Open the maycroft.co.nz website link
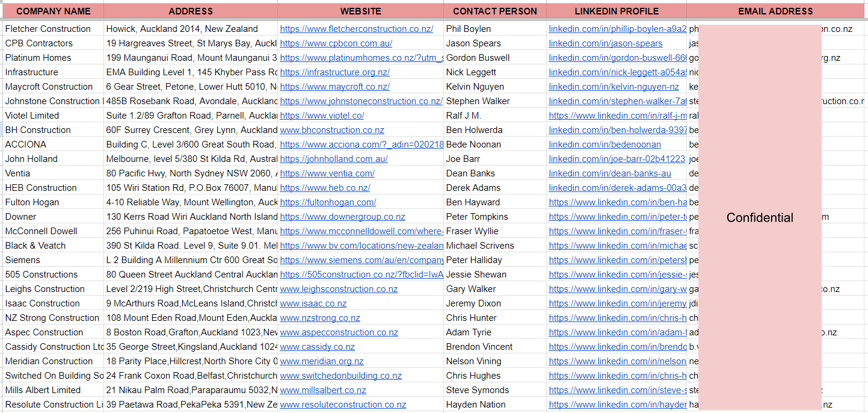 tap(334, 87)
